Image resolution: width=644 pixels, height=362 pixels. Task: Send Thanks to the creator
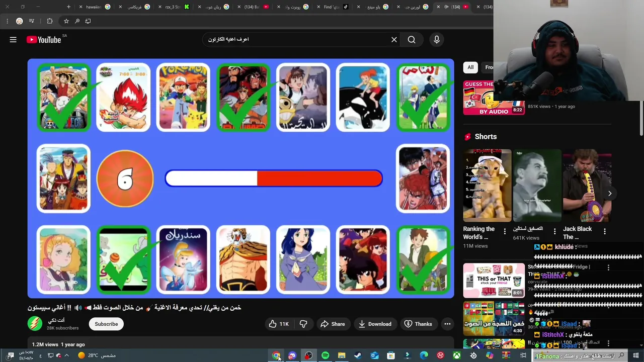(418, 324)
